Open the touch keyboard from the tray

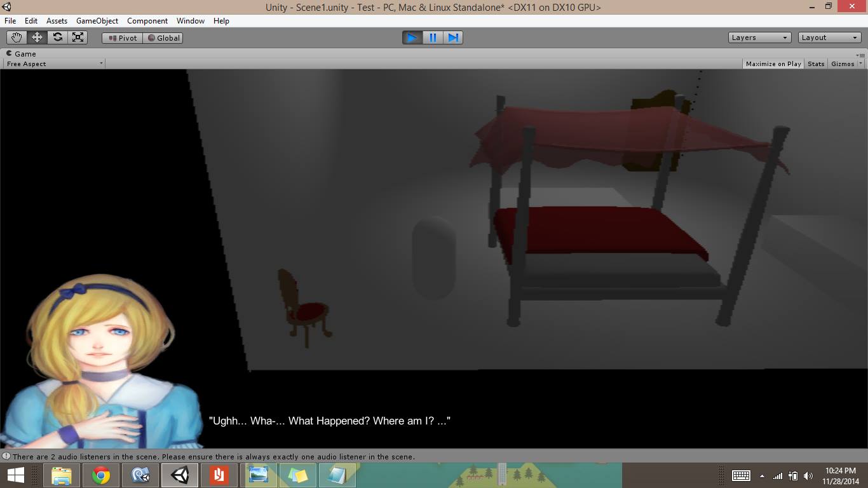741,475
